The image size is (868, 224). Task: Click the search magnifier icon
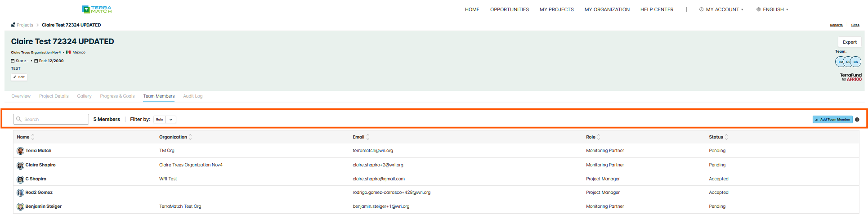[x=19, y=119]
